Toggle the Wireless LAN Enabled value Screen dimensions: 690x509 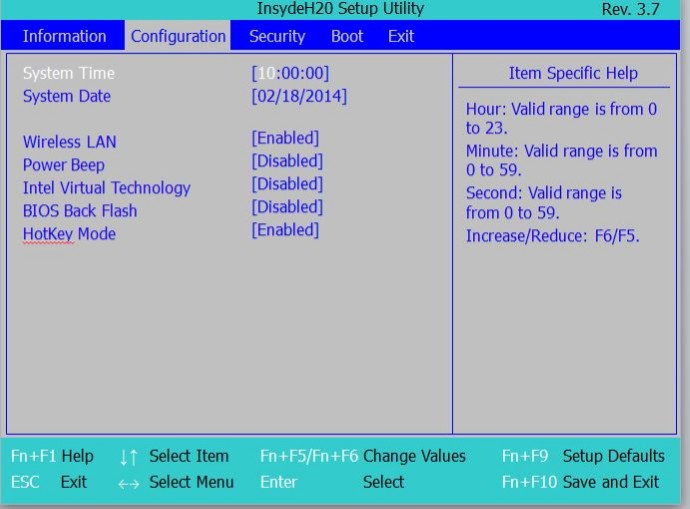(x=285, y=138)
